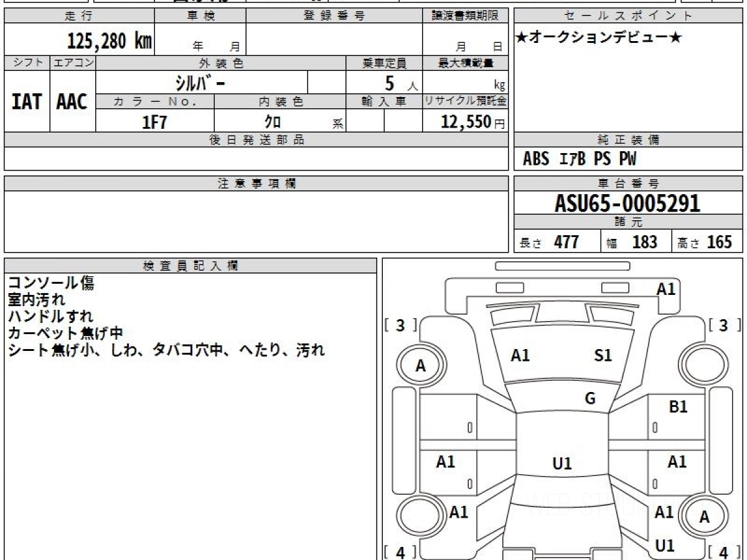Select the セールスポイント header
This screenshot has height=560, width=747.
[628, 16]
